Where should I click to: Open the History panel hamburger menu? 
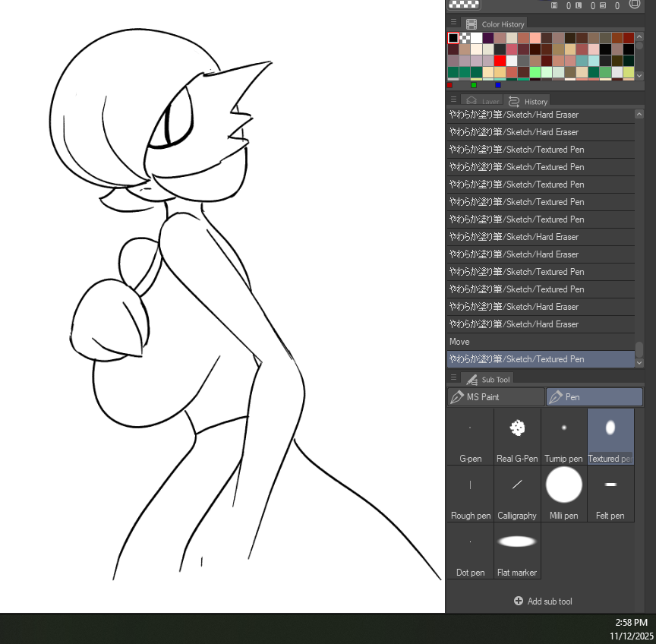[453, 99]
